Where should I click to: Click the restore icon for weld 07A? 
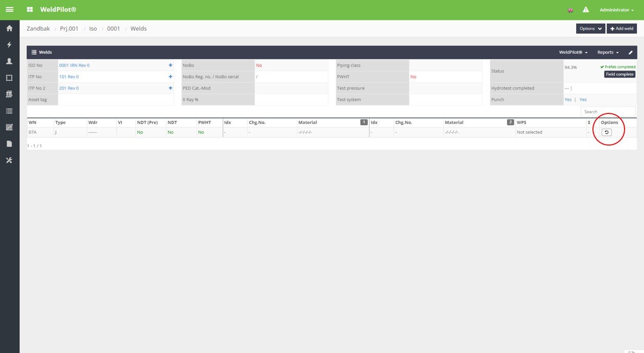606,132
